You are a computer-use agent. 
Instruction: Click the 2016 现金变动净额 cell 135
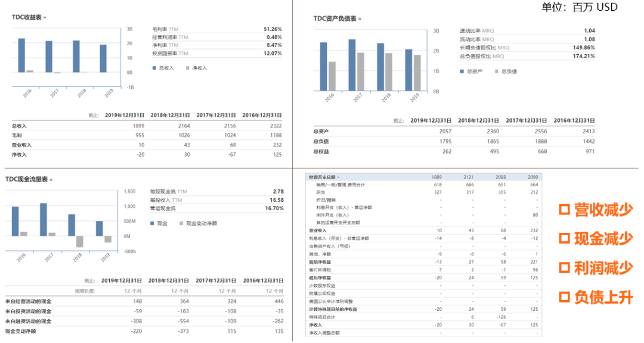[x=279, y=331]
